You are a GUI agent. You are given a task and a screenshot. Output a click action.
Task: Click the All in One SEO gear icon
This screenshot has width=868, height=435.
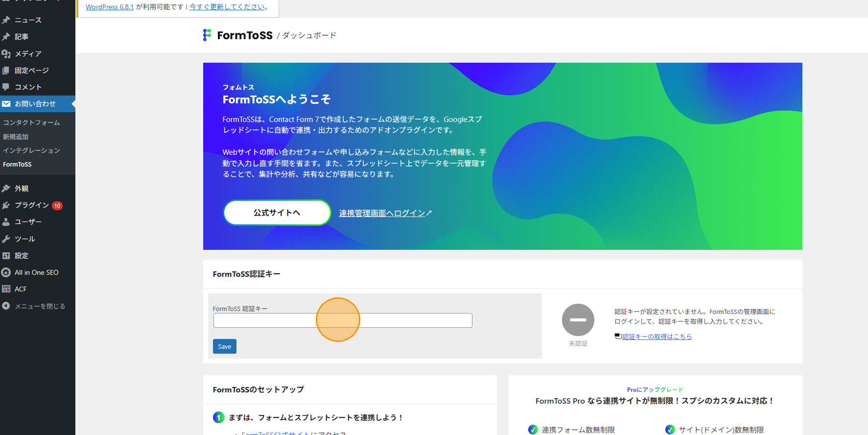6,272
